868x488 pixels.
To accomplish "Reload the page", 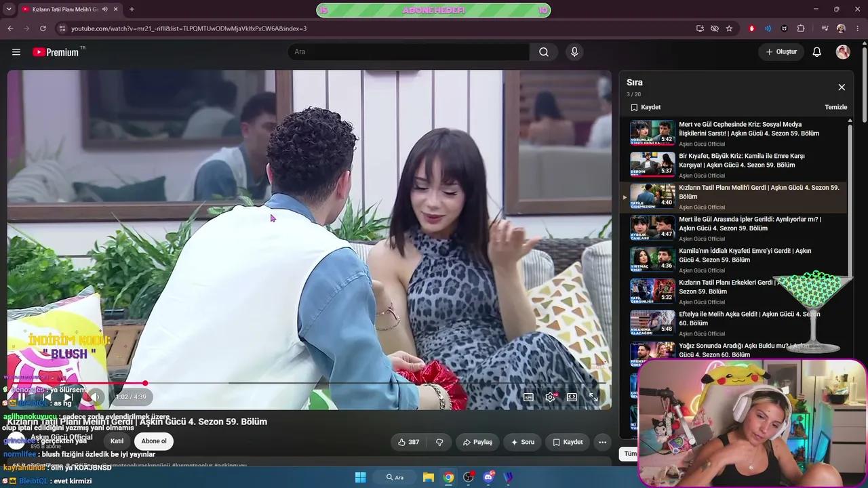I will tap(43, 28).
